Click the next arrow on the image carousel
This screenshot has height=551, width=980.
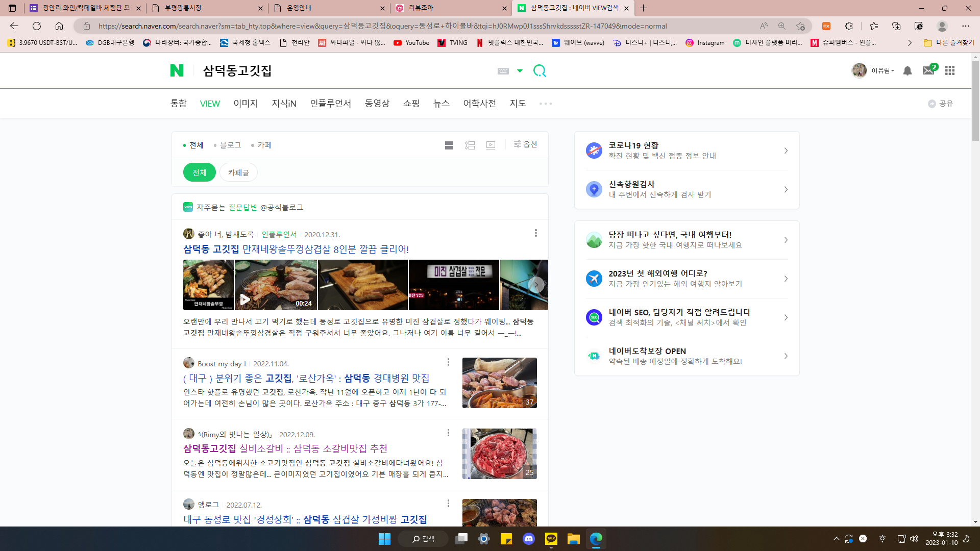tap(536, 285)
